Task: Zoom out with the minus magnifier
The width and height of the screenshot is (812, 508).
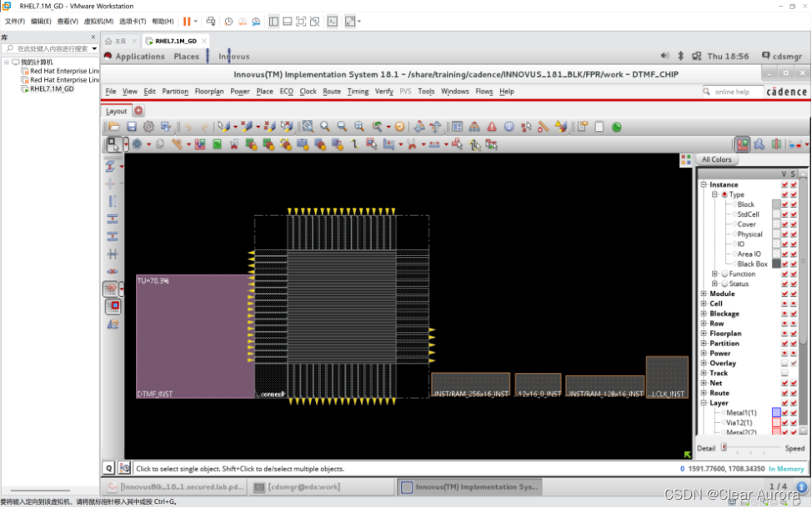Action: [x=342, y=127]
